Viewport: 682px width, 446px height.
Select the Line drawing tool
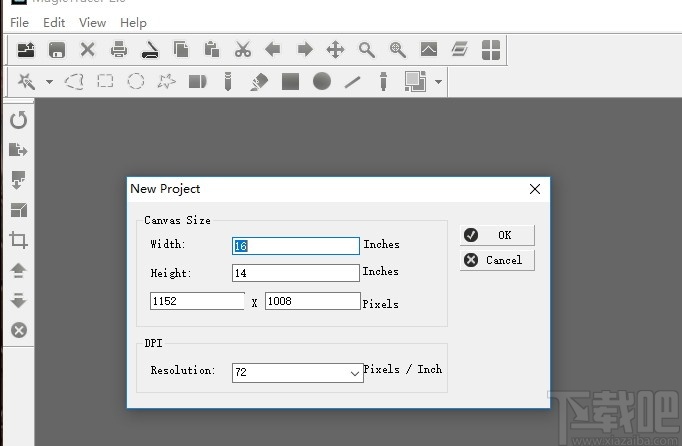tap(352, 81)
